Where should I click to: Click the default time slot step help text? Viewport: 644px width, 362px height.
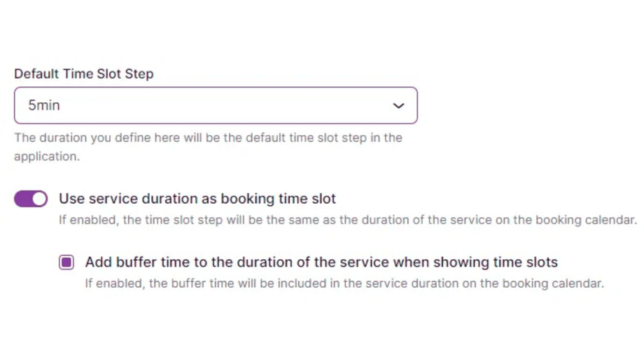[x=208, y=138]
